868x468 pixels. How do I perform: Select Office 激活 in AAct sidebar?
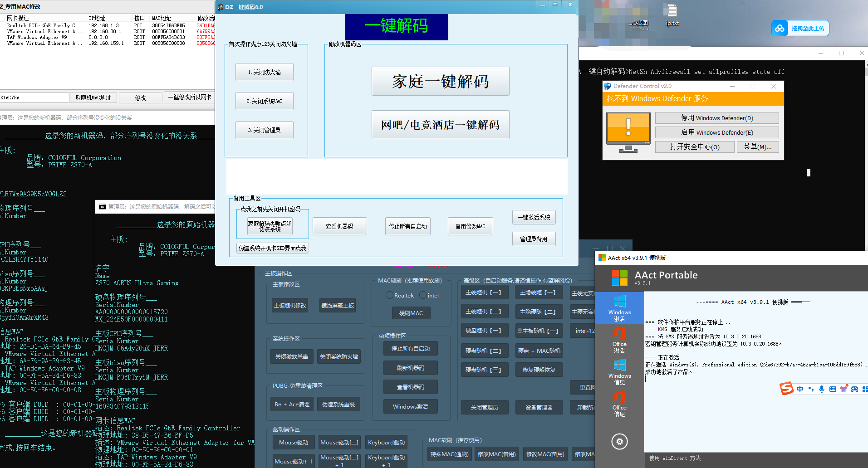[619, 340]
